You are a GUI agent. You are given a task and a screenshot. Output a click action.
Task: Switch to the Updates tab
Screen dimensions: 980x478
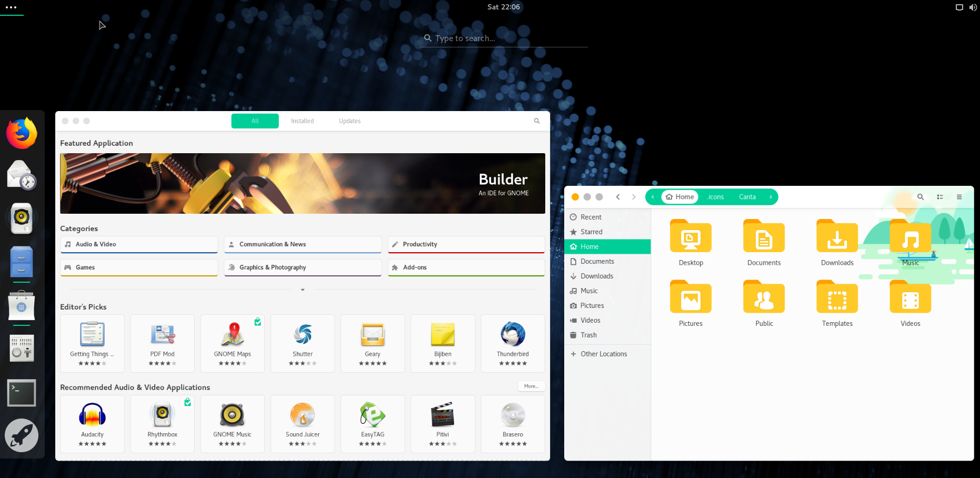pyautogui.click(x=349, y=121)
